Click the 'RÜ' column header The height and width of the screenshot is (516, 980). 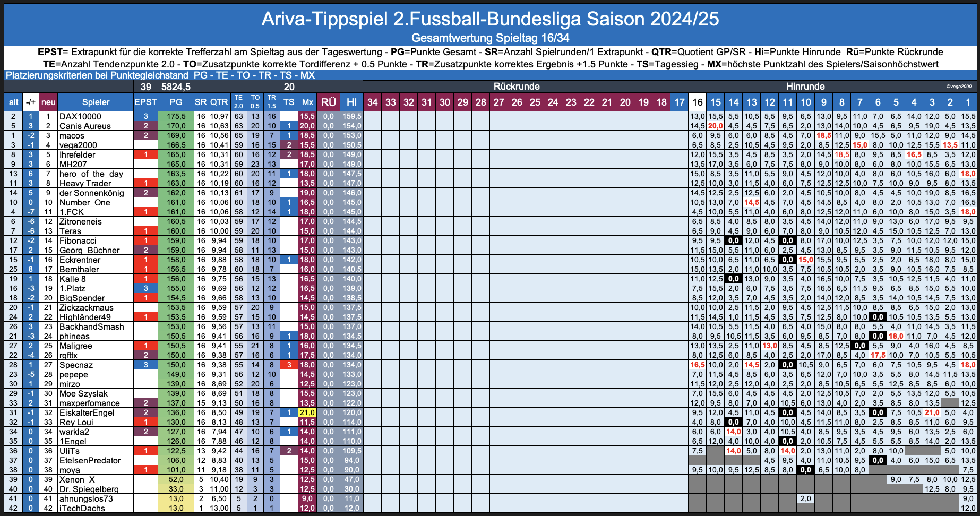(x=329, y=102)
